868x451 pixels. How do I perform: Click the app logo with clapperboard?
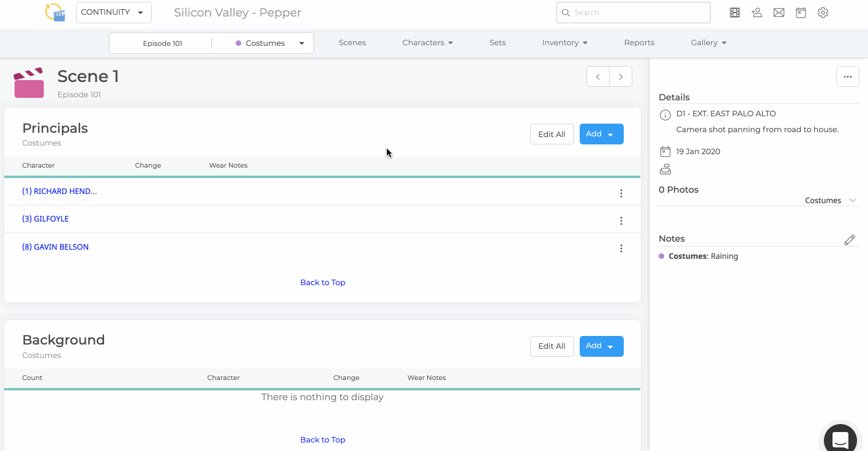pos(55,12)
